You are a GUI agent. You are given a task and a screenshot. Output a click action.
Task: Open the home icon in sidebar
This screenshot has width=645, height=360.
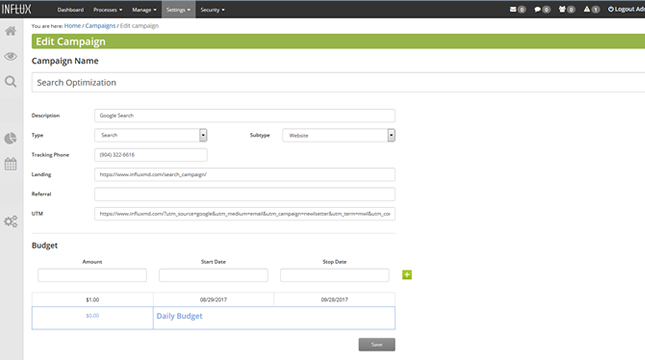11,31
